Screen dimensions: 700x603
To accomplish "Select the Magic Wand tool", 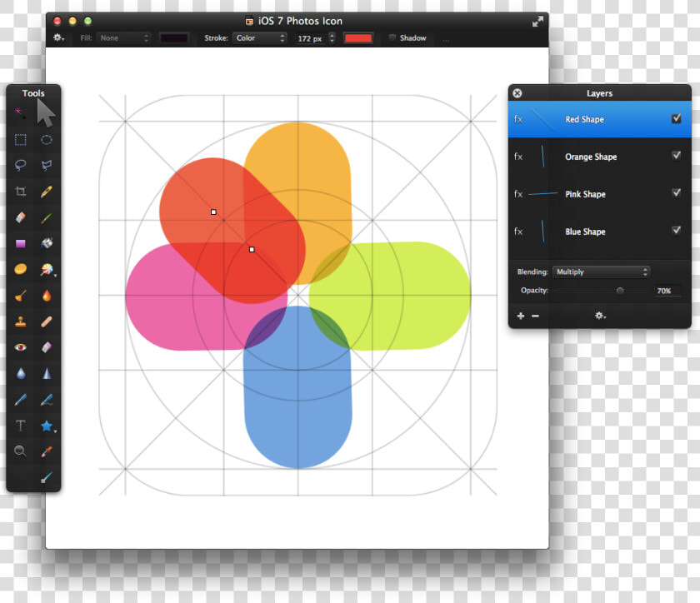I will coord(20,113).
